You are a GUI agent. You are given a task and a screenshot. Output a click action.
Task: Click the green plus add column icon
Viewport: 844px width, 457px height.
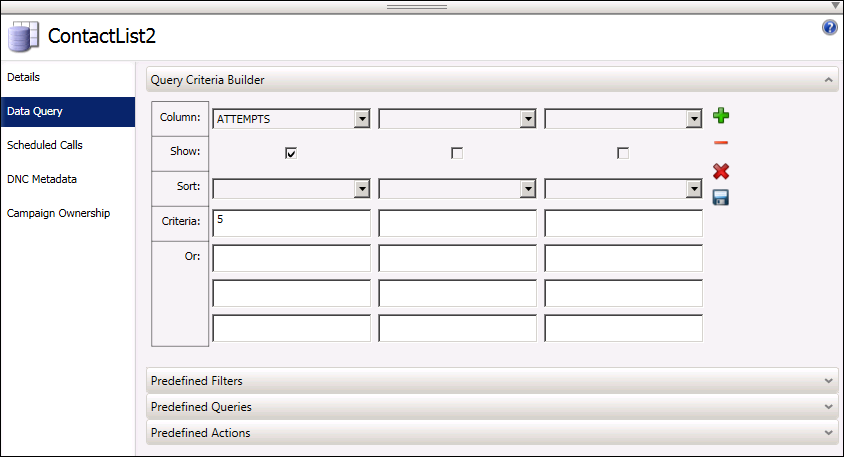pos(721,117)
